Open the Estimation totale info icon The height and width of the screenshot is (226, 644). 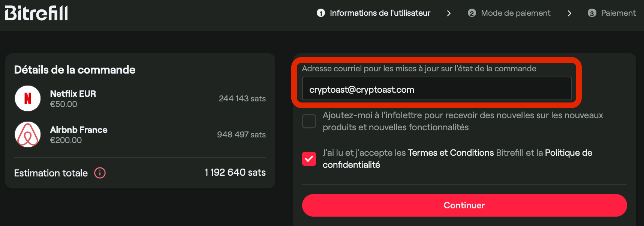click(x=99, y=173)
